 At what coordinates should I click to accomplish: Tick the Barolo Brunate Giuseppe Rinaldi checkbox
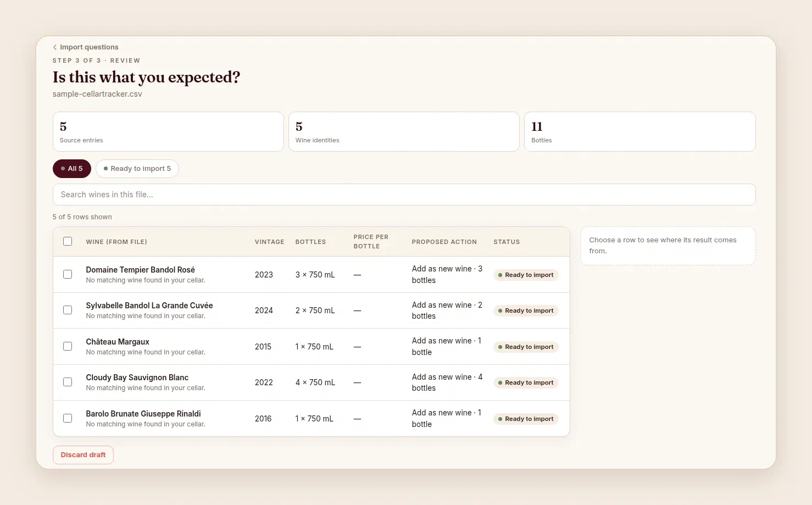(x=68, y=418)
